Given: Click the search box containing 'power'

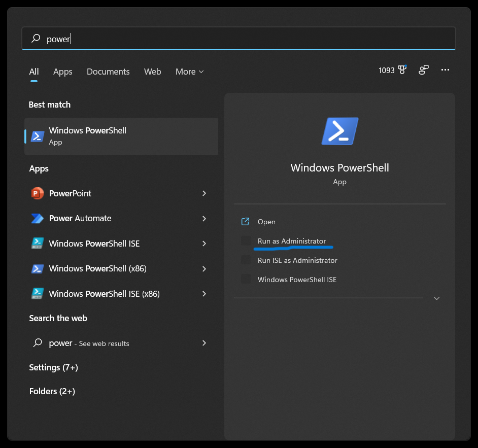Looking at the screenshot, I should click(x=238, y=39).
